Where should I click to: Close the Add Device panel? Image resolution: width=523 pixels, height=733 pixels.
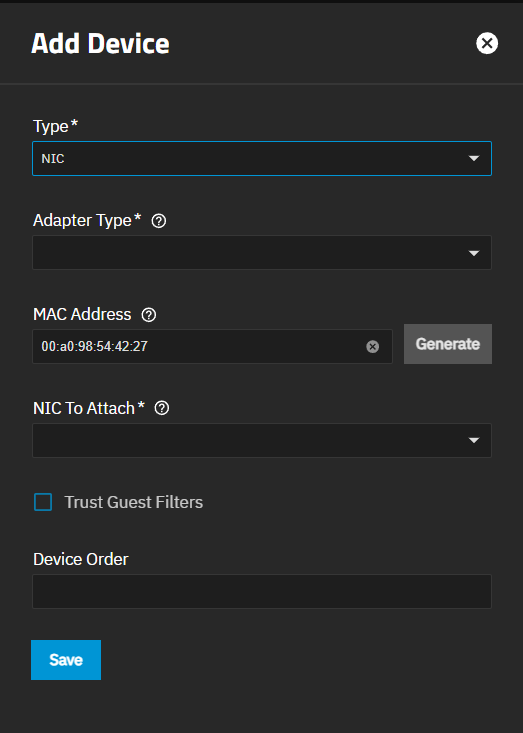tap(487, 43)
